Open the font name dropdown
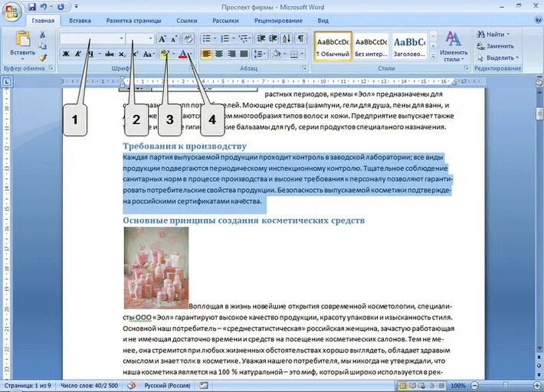This screenshot has width=544, height=392. (x=121, y=38)
